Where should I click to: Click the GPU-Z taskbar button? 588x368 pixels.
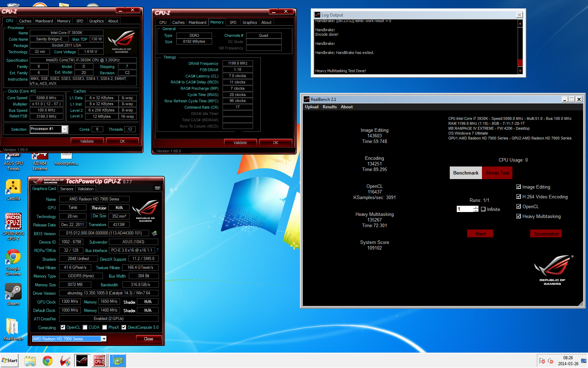point(118,361)
